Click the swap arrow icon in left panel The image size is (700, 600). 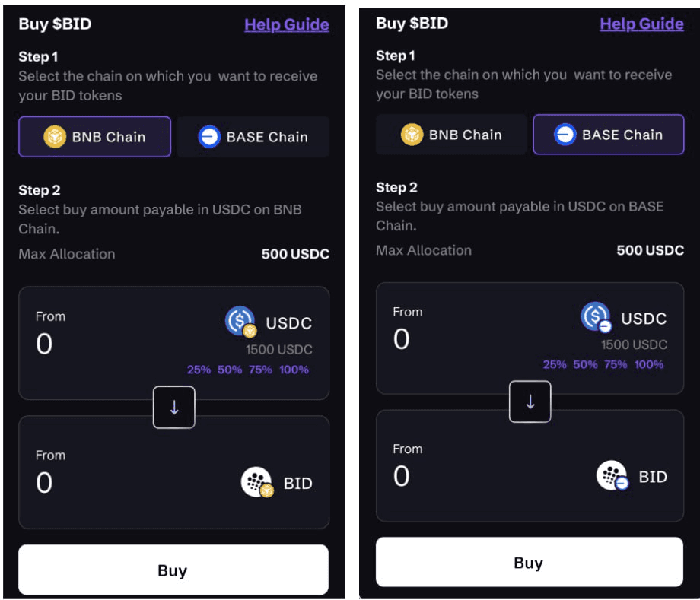click(x=173, y=407)
